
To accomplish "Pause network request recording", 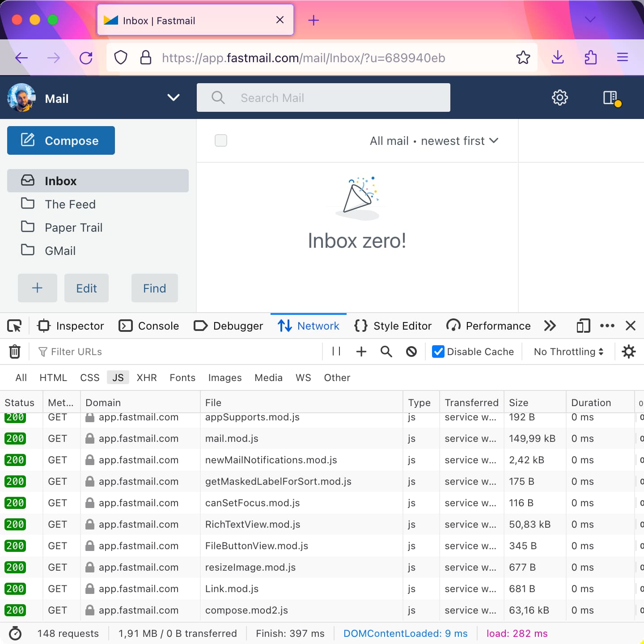I will (x=336, y=352).
